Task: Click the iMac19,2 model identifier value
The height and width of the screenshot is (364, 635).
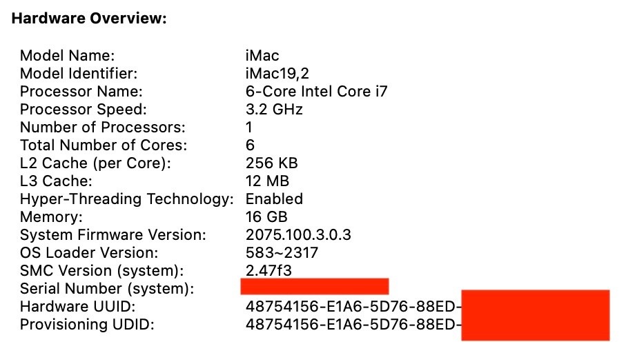Action: 277,74
